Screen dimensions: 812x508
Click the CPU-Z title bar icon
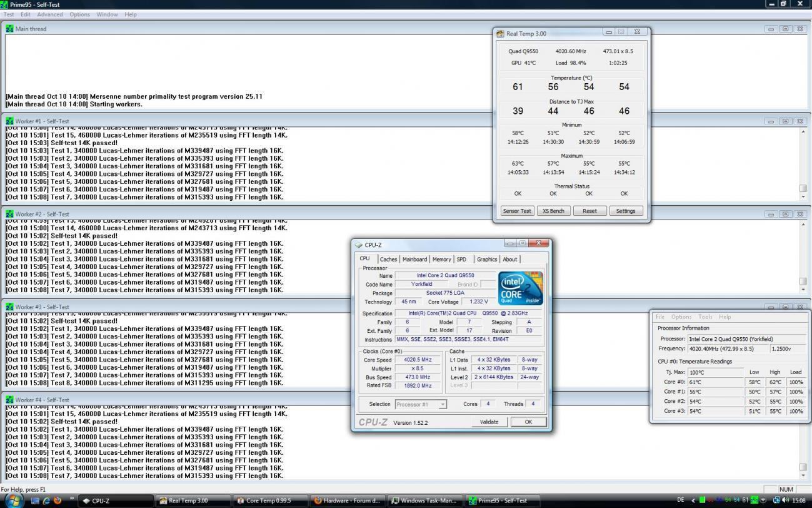(358, 245)
